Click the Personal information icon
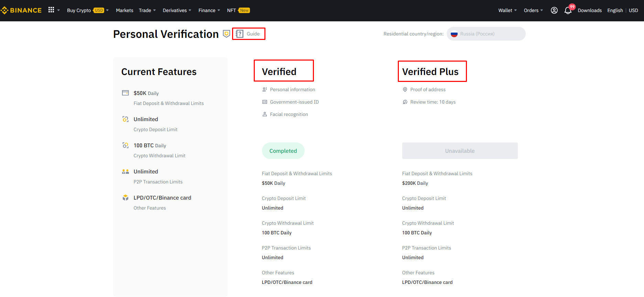Image resolution: width=644 pixels, height=297 pixels. click(265, 89)
